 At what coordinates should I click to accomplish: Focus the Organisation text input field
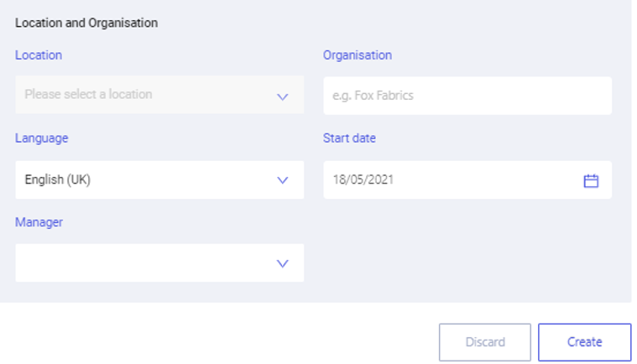pos(467,96)
